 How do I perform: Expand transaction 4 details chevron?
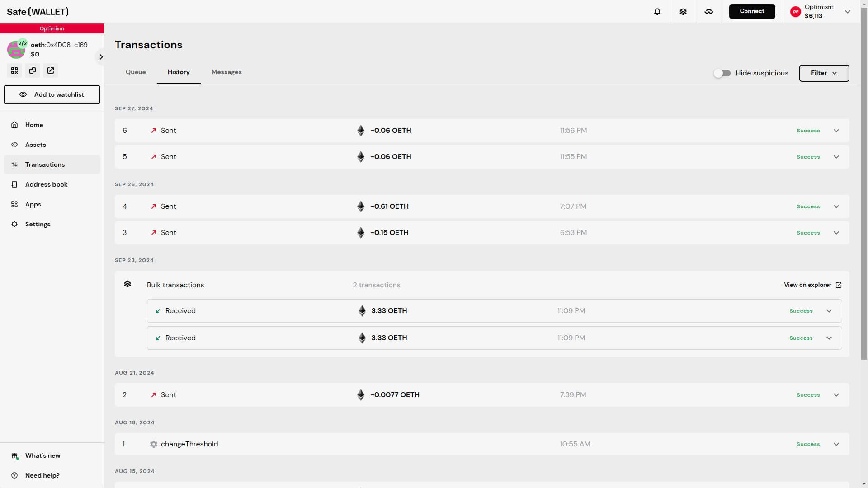(x=836, y=206)
